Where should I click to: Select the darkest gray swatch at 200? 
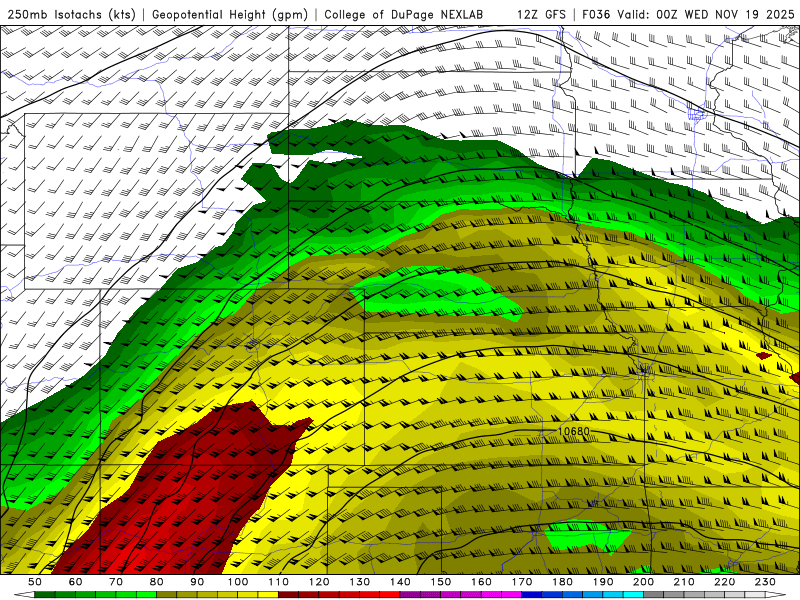tap(654, 595)
